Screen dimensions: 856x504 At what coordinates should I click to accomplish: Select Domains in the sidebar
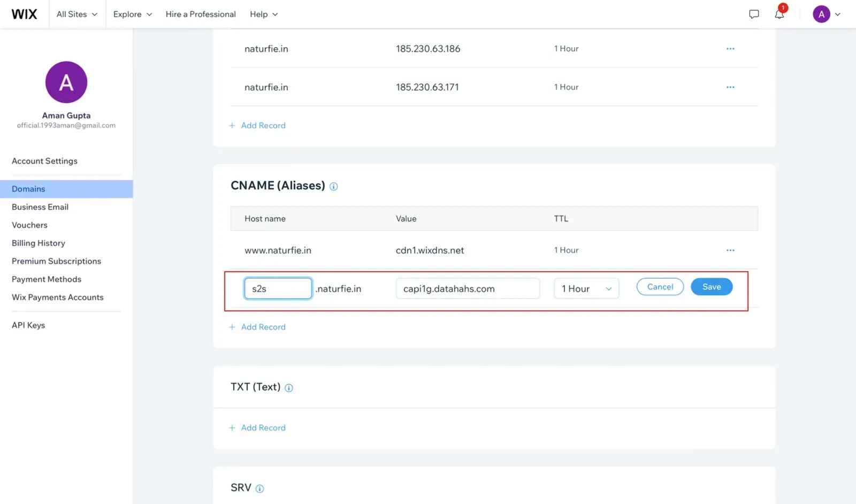(x=66, y=189)
